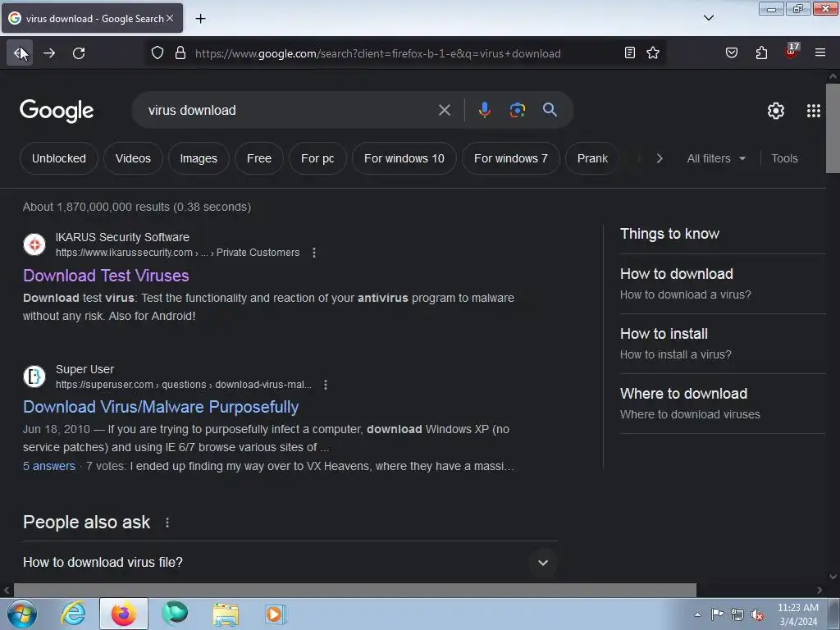This screenshot has width=840, height=630.
Task: Launch Internet Explorer from the taskbar
Action: point(73,614)
